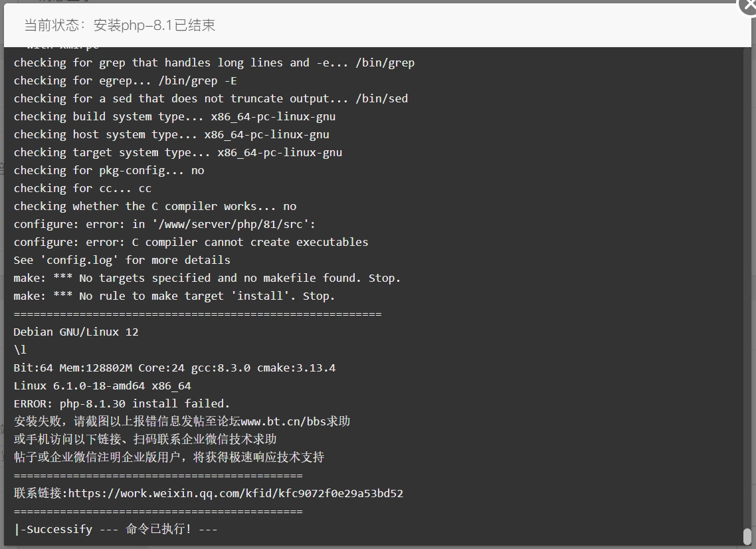Click the log scrollbar thumb
This screenshot has width=756, height=549.
pos(747,536)
